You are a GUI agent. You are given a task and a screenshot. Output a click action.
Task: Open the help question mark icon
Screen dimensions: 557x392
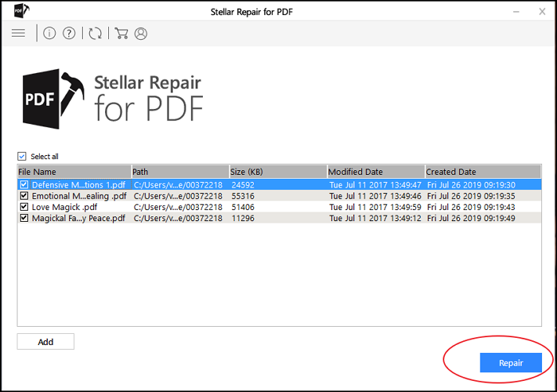69,33
